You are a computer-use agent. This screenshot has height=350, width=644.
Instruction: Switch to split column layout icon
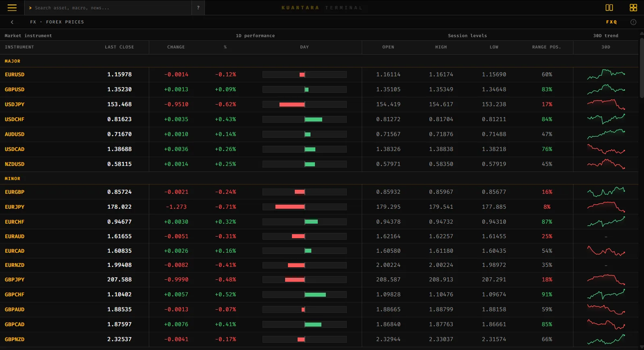pyautogui.click(x=609, y=8)
